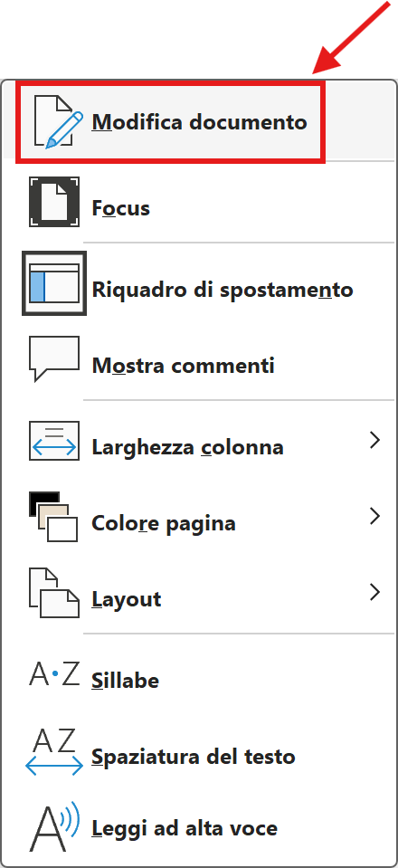Image resolution: width=398 pixels, height=868 pixels.
Task: Click the Layout pages icon
Action: pyautogui.click(x=54, y=592)
